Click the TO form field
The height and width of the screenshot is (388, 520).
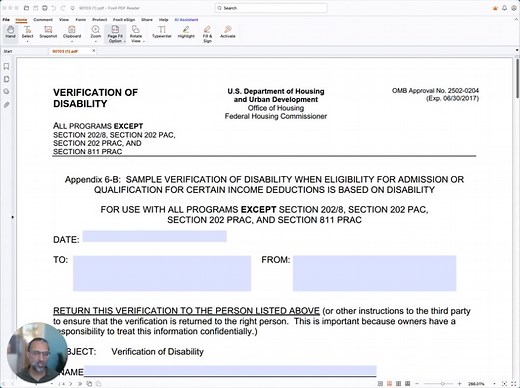[162, 273]
